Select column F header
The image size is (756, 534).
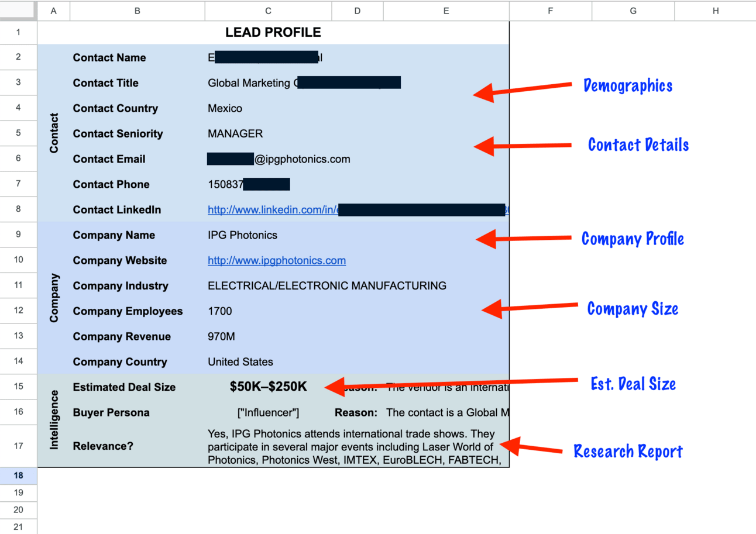[551, 11]
